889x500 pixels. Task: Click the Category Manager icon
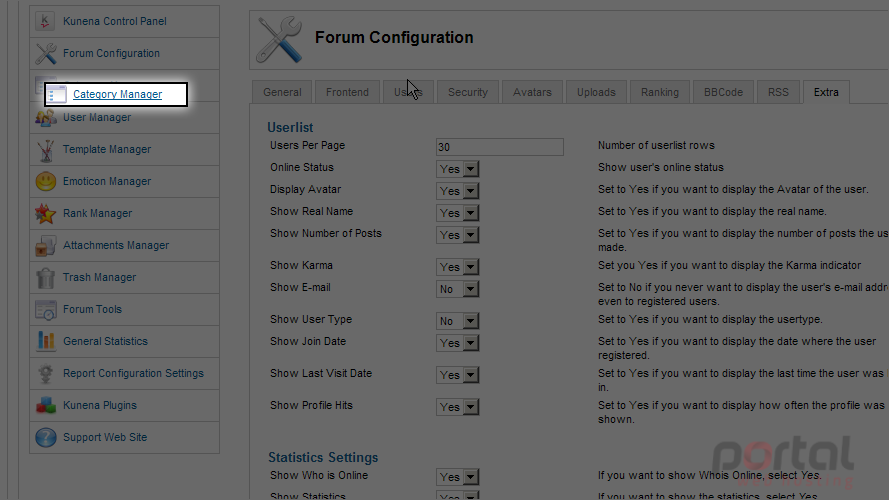click(56, 94)
